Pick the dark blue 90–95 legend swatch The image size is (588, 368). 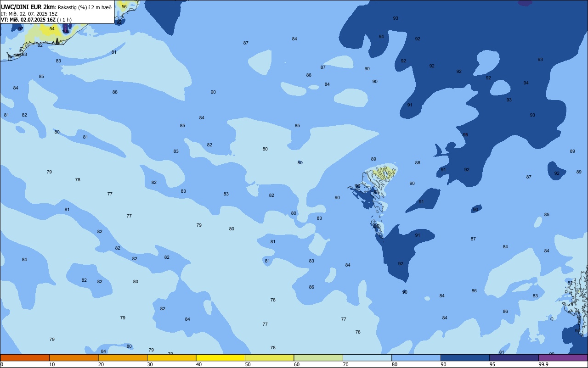click(x=465, y=357)
